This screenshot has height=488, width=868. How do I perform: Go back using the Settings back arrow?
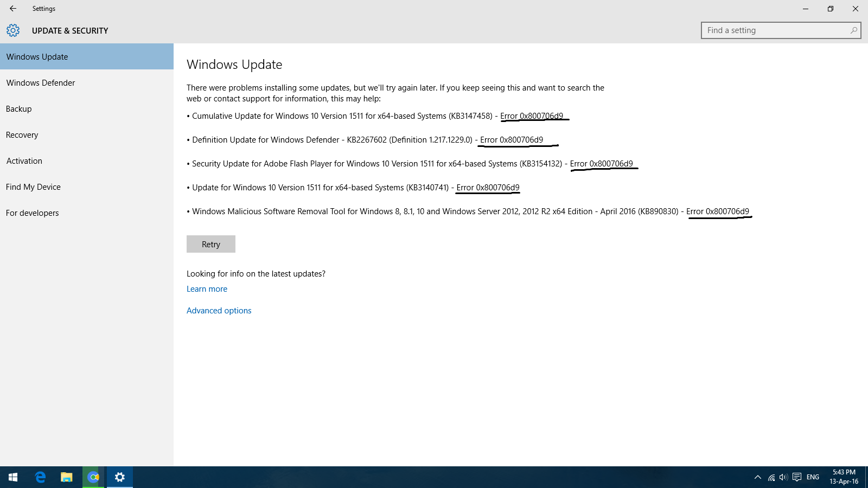(x=13, y=9)
